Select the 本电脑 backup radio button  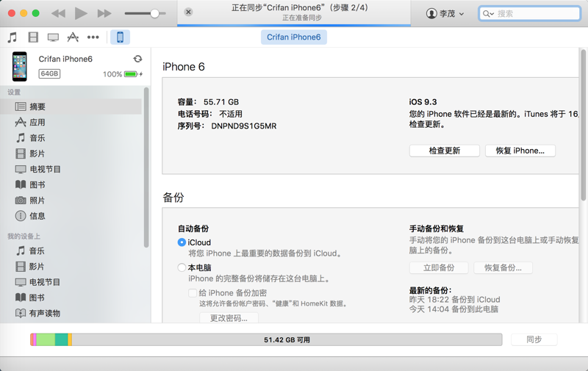[182, 267]
